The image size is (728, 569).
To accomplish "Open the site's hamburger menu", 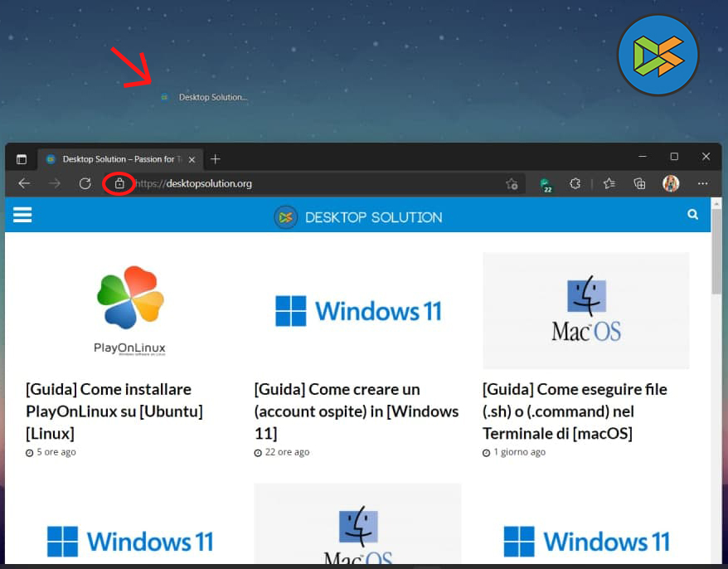I will [22, 215].
